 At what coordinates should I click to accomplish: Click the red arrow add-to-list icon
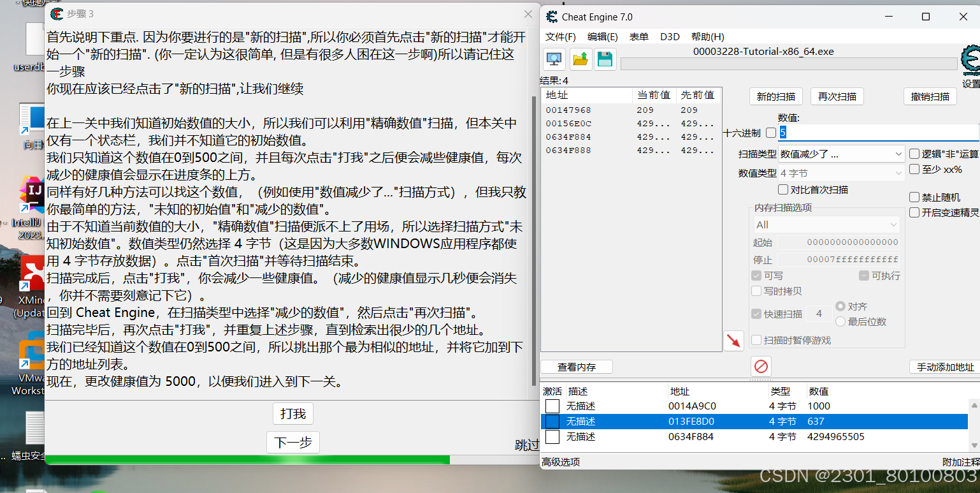click(x=733, y=341)
